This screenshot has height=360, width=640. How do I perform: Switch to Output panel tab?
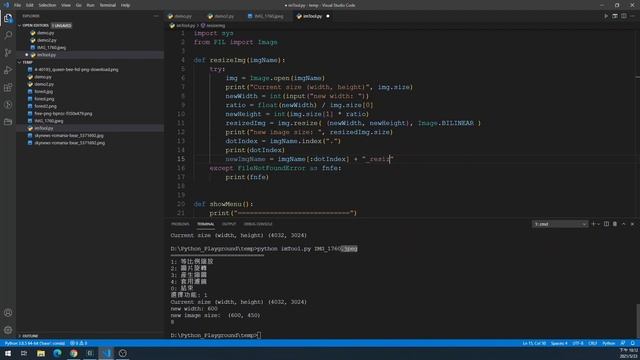click(229, 224)
